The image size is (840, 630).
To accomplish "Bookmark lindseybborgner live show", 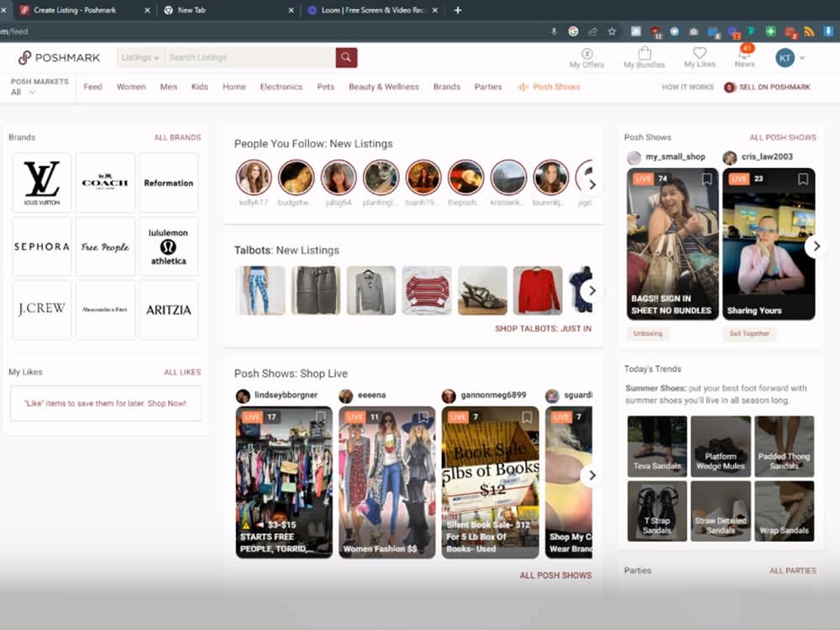I will [320, 417].
